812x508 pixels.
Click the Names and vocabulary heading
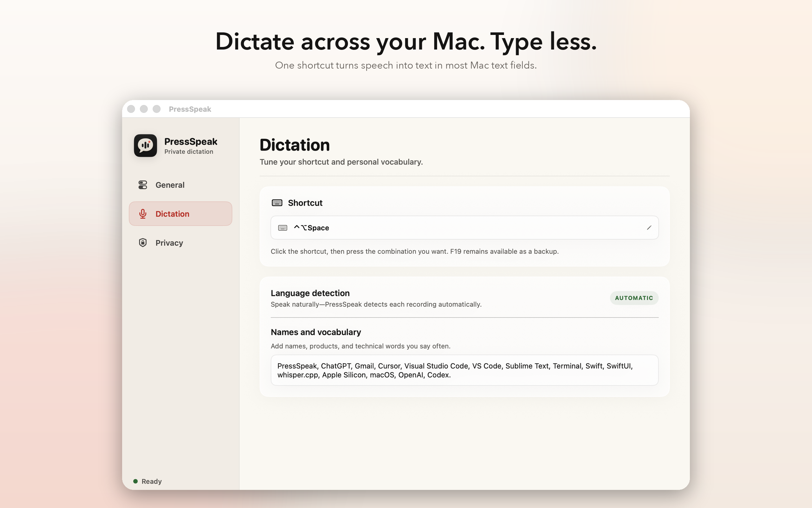tap(316, 332)
